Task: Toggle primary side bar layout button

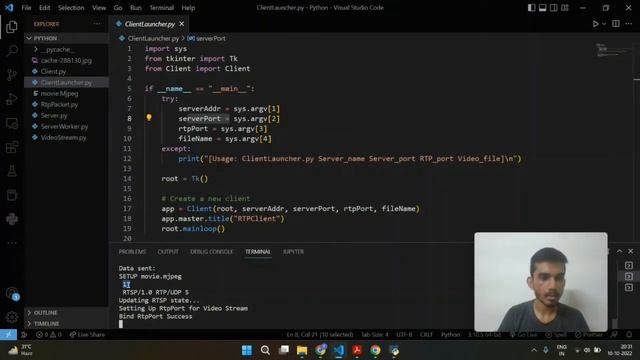Action: (531, 8)
